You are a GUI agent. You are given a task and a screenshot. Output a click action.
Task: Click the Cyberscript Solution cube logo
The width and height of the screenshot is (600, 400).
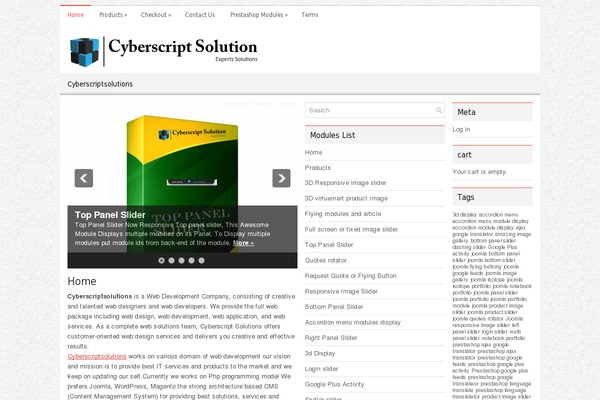point(84,52)
